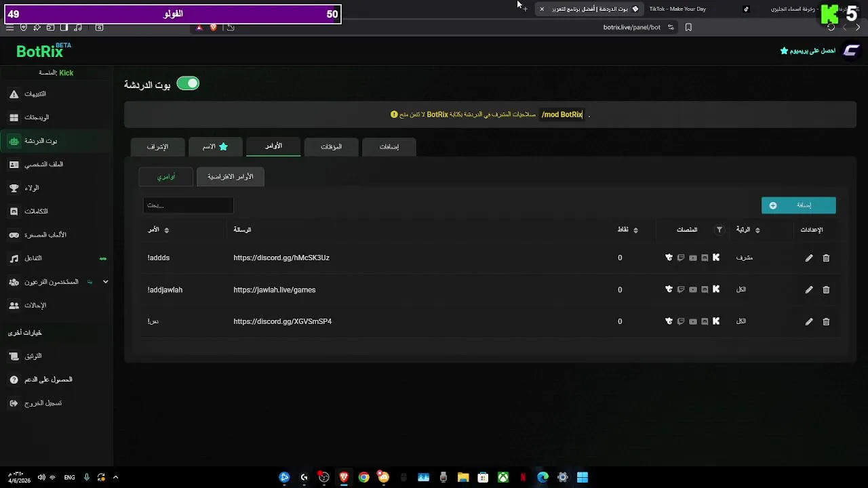Open the user avatar in header

[x=851, y=51]
